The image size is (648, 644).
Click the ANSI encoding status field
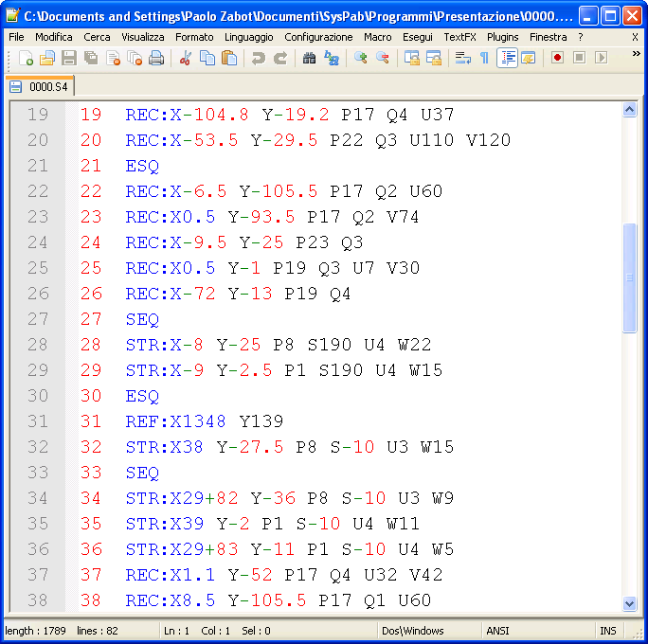(x=497, y=631)
